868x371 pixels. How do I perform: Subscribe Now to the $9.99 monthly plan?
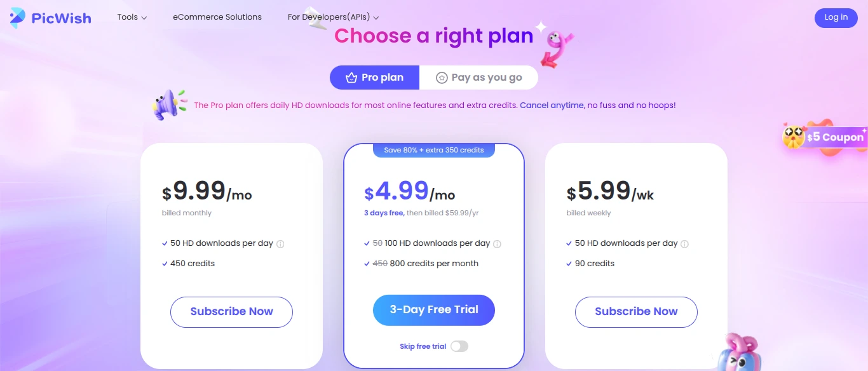coord(231,312)
